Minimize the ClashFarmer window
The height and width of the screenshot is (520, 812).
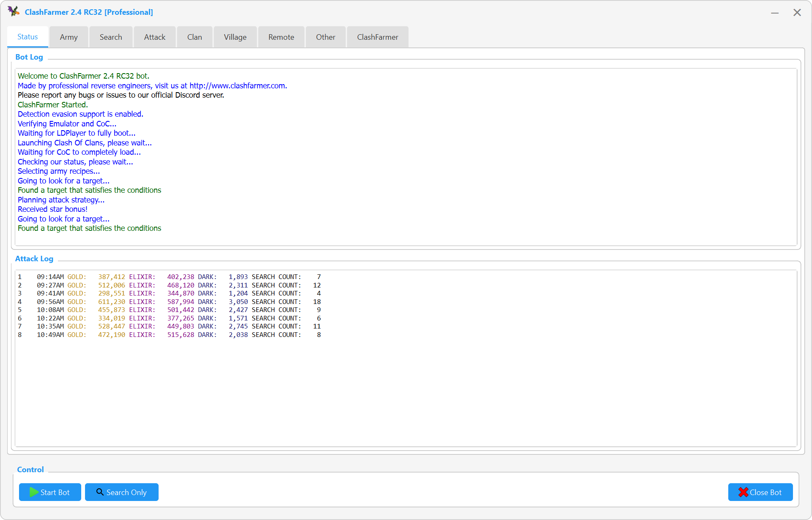[x=775, y=13]
